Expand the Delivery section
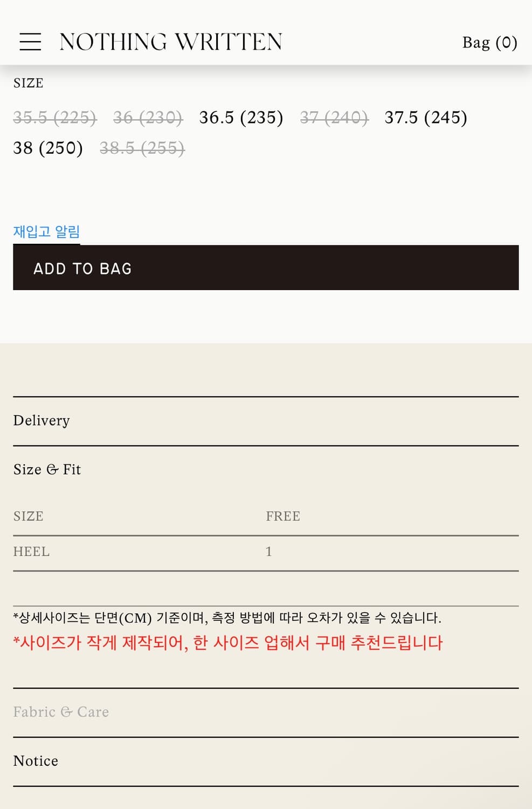Image resolution: width=532 pixels, height=809 pixels. click(x=42, y=421)
